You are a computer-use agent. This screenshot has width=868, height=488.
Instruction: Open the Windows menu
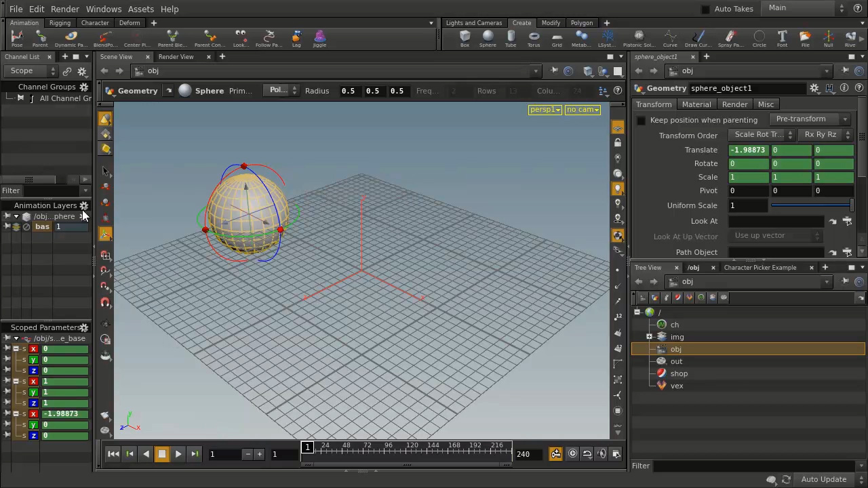coord(103,9)
